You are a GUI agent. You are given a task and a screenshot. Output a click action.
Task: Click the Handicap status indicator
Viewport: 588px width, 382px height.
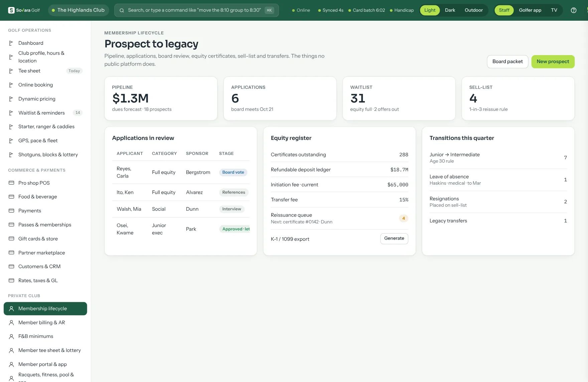(402, 10)
